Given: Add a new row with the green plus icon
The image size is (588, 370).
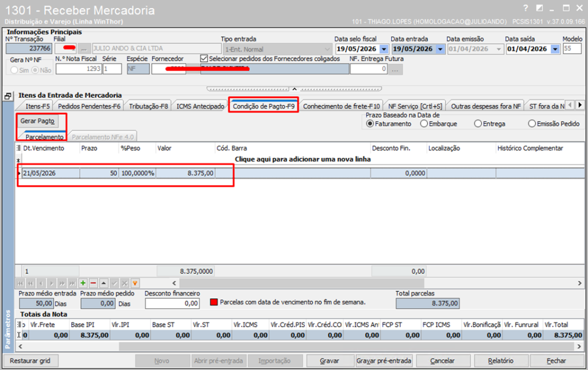Looking at the screenshot, I should [83, 283].
